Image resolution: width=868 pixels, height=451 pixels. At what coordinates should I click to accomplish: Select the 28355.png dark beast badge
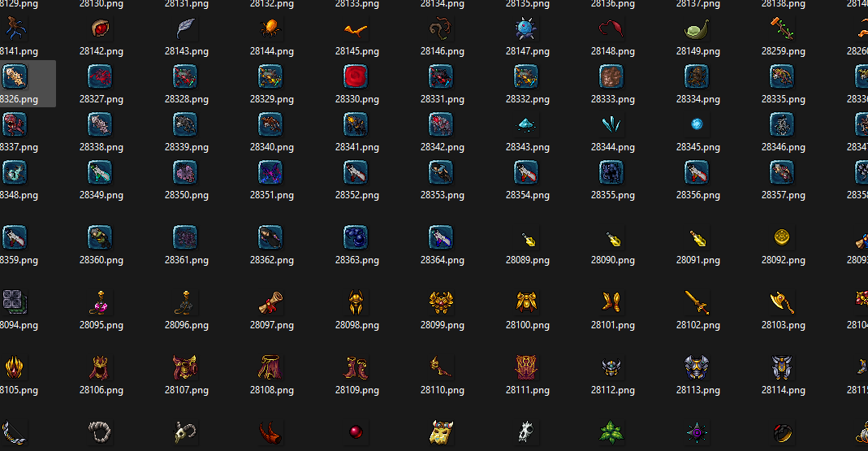tap(611, 172)
